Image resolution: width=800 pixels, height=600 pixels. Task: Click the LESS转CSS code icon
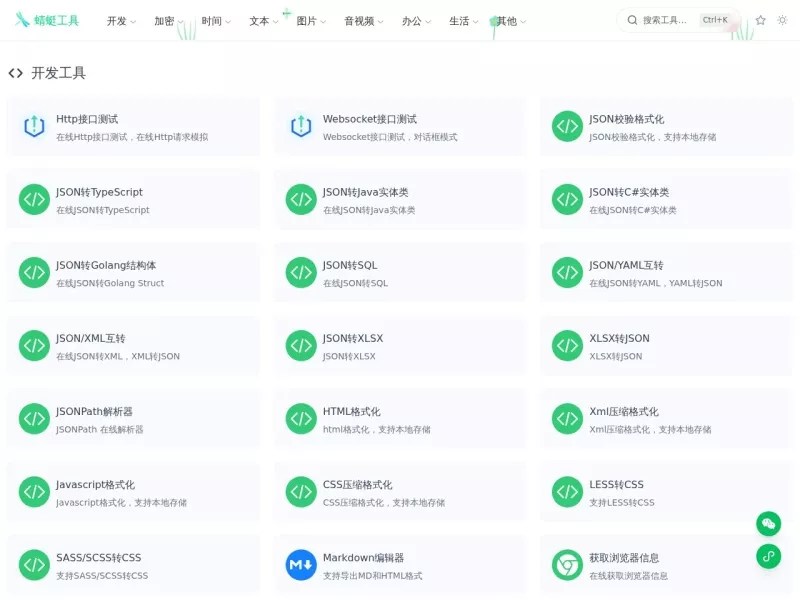tap(567, 492)
